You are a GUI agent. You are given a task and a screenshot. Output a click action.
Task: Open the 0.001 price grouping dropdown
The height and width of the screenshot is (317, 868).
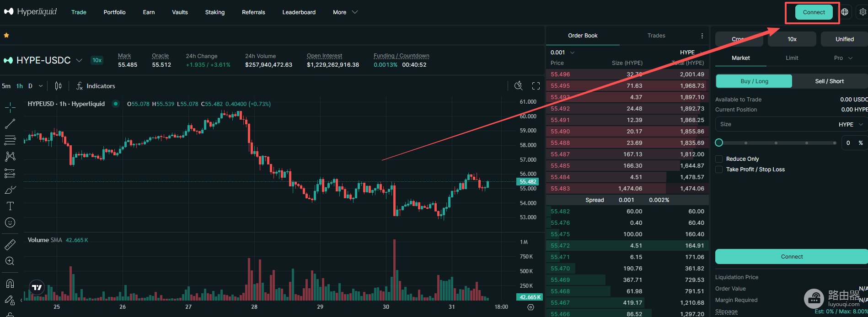tap(563, 53)
